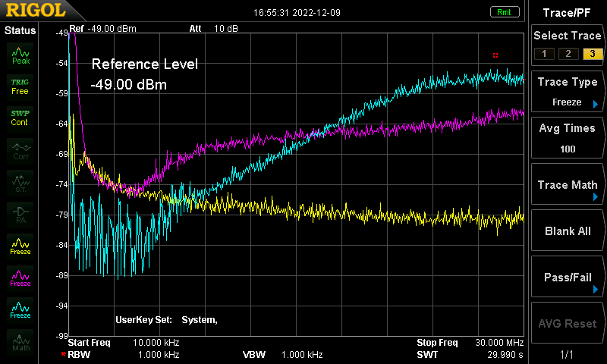Click the Blank All button
The width and height of the screenshot is (607, 364).
tap(568, 231)
